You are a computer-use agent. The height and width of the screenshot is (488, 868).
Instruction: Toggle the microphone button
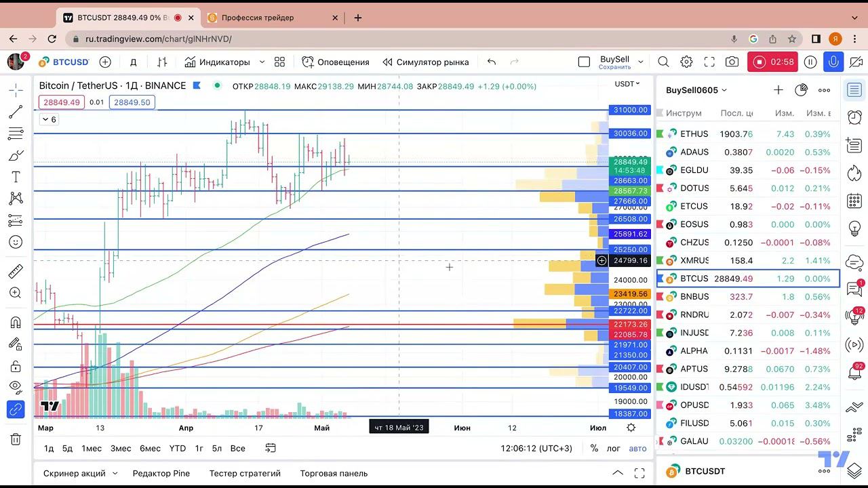click(x=833, y=62)
